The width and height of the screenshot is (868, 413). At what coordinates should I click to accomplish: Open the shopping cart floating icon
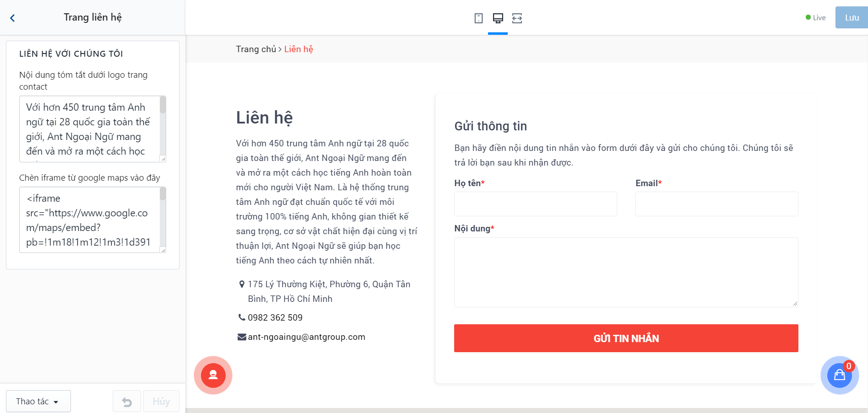(x=840, y=375)
